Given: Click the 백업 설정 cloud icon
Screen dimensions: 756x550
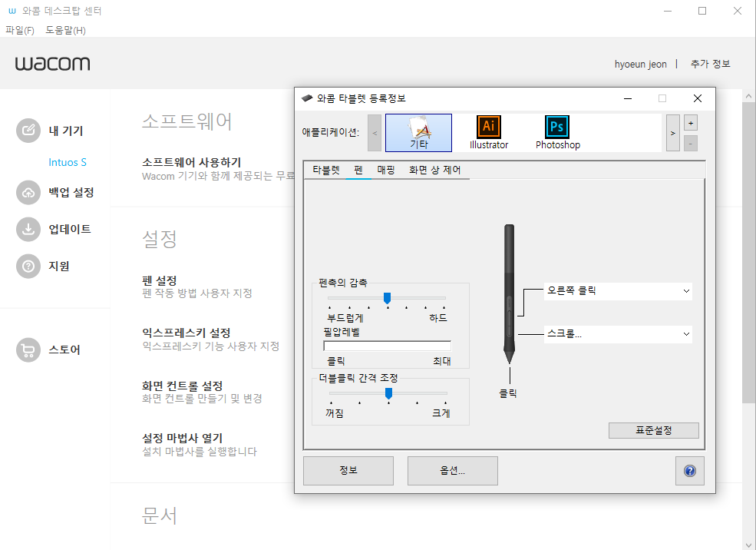Looking at the screenshot, I should coord(28,193).
